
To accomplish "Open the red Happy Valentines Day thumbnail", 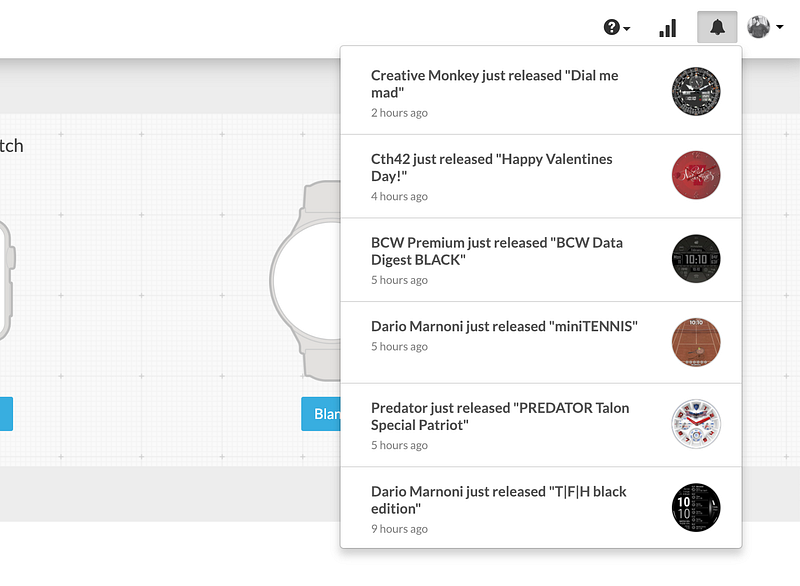I will tap(696, 174).
